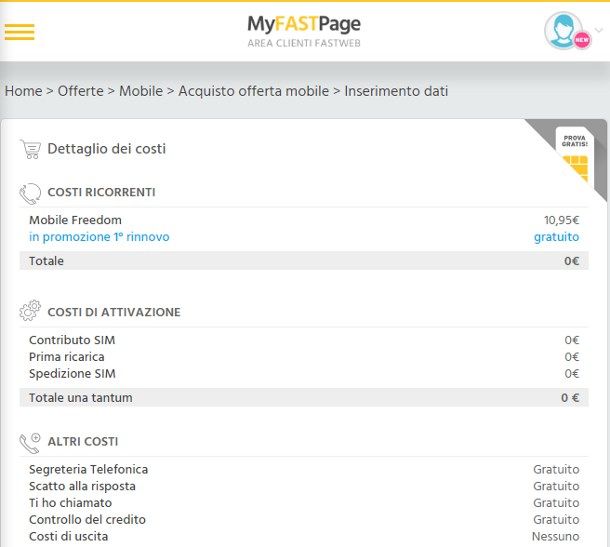Click the Costi di uscita row
The image size is (610, 547).
pos(68,536)
